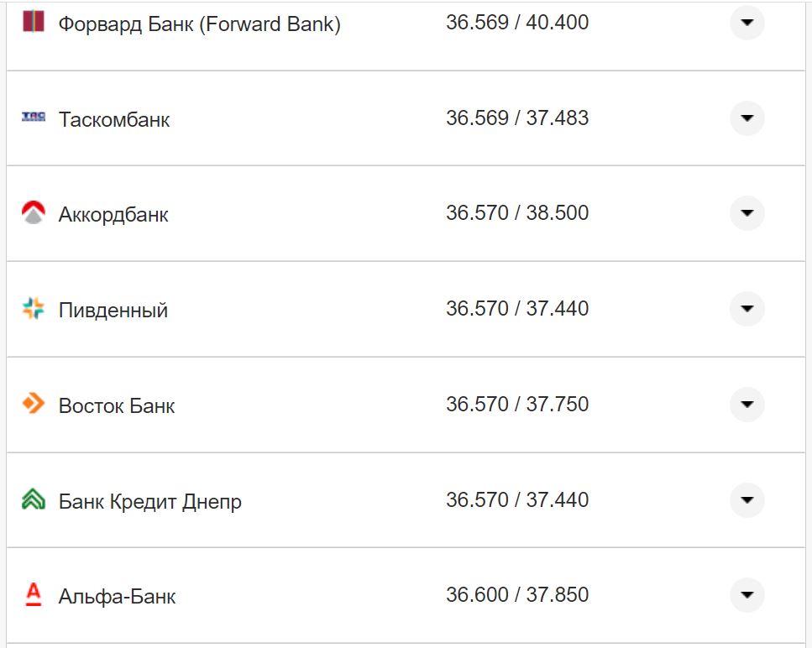Select the Аккордбанк bank name
Screen dimensions: 812x648
click(x=113, y=215)
